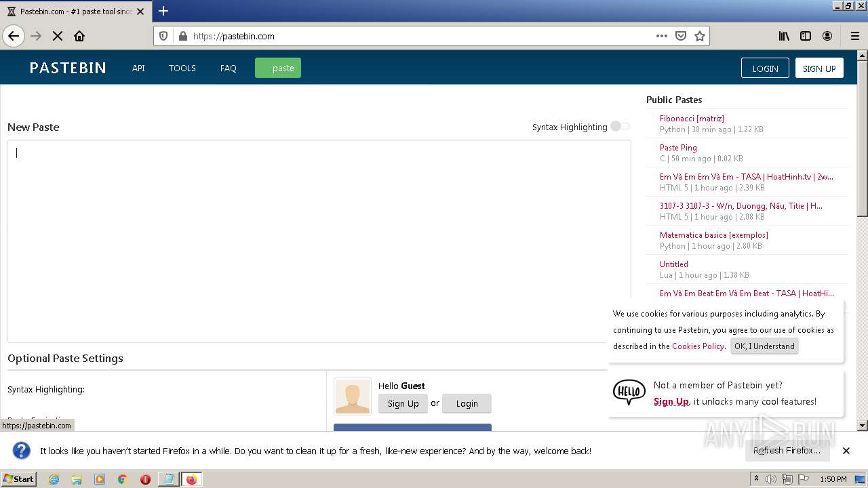Open the Windows Start menu
Image resolution: width=868 pixels, height=488 pixels.
pyautogui.click(x=18, y=479)
